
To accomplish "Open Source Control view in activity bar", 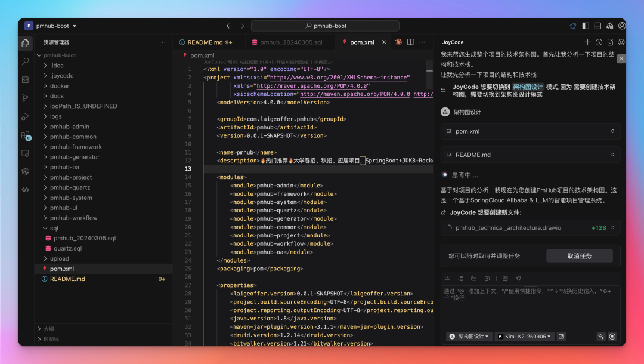I will coord(25,98).
